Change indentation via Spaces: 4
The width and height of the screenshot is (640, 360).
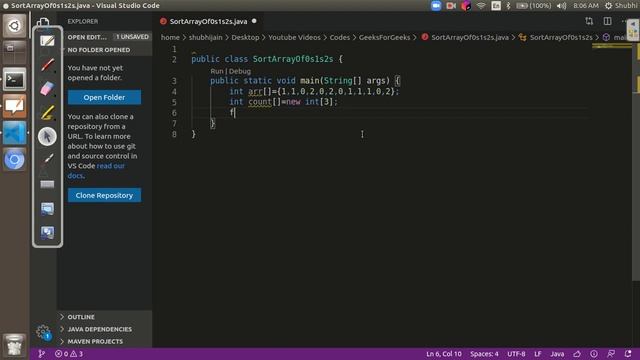click(484, 354)
